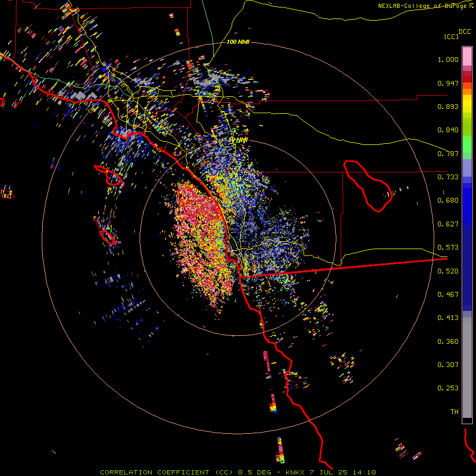Click the 50 NMI range ring label
The width and height of the screenshot is (476, 476).
point(239,140)
